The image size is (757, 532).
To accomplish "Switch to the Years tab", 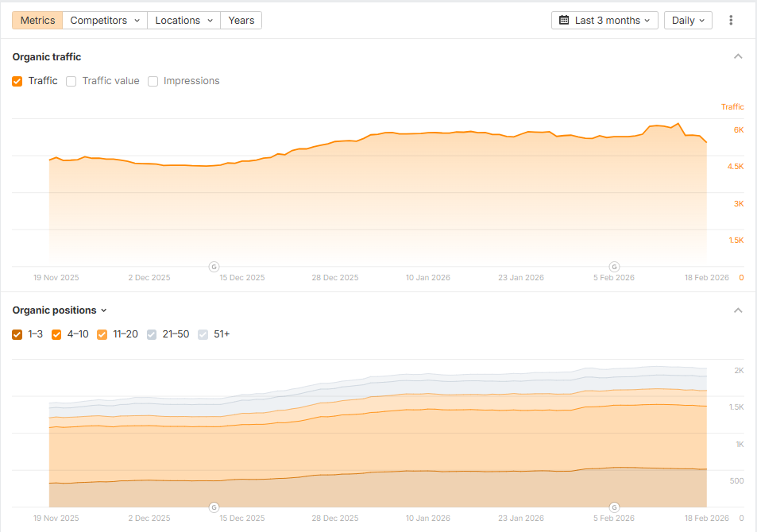I will click(241, 21).
